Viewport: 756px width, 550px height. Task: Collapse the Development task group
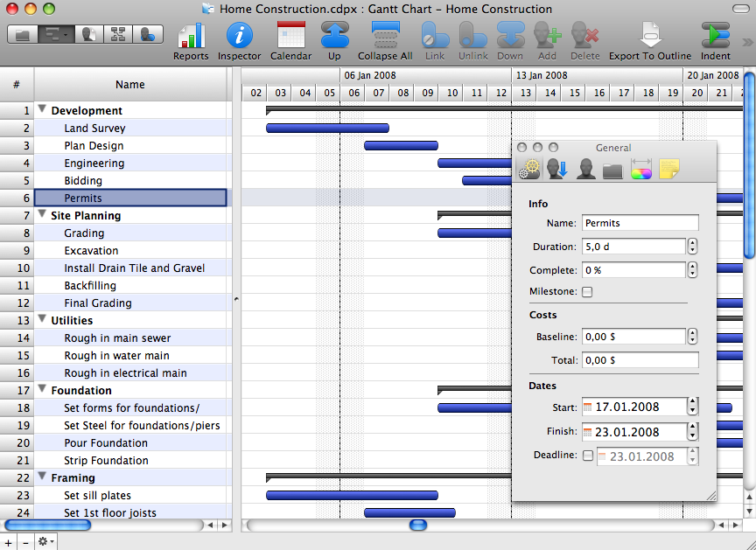pos(42,109)
